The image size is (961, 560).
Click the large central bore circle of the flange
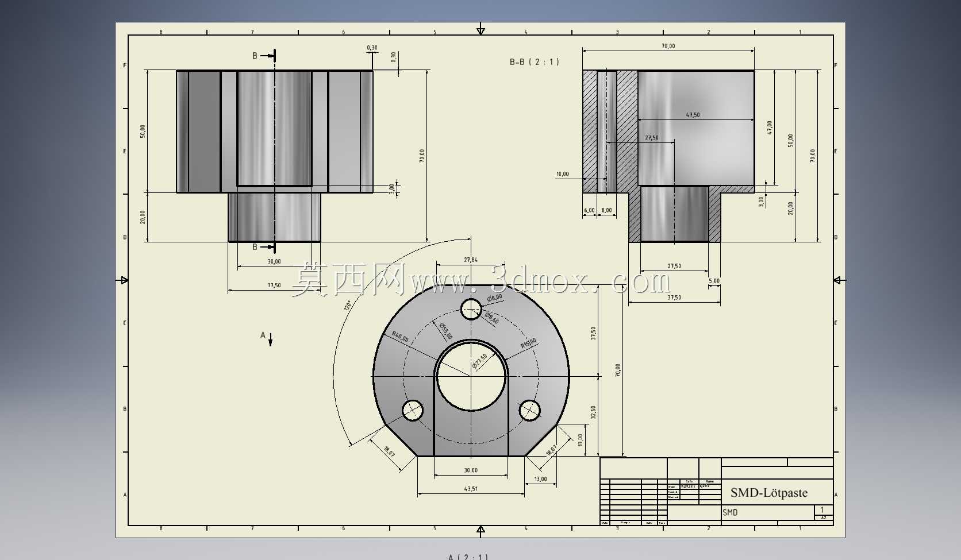click(471, 377)
